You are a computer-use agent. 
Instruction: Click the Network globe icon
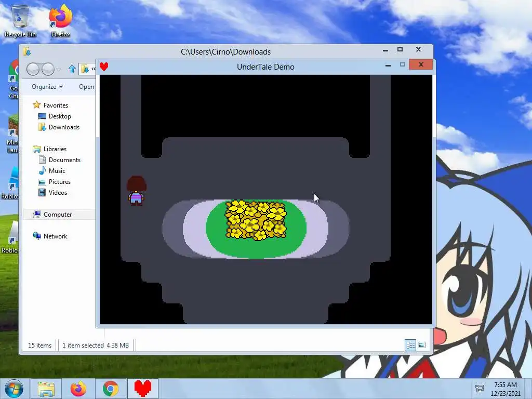(x=37, y=236)
